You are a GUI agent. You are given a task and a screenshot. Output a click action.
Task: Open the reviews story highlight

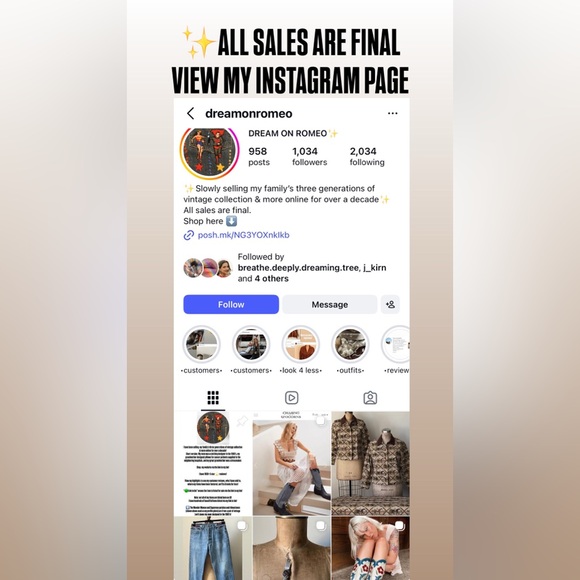click(396, 344)
